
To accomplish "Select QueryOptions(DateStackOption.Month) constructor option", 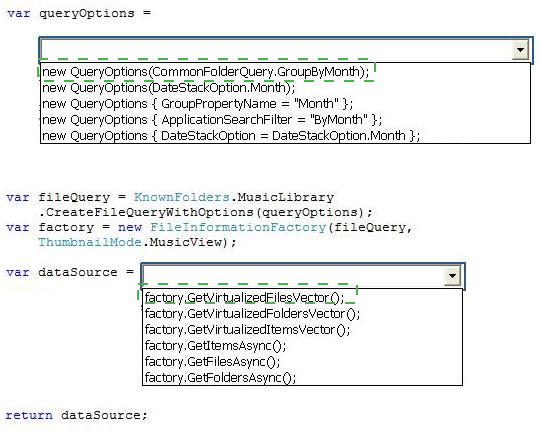I will [168, 88].
